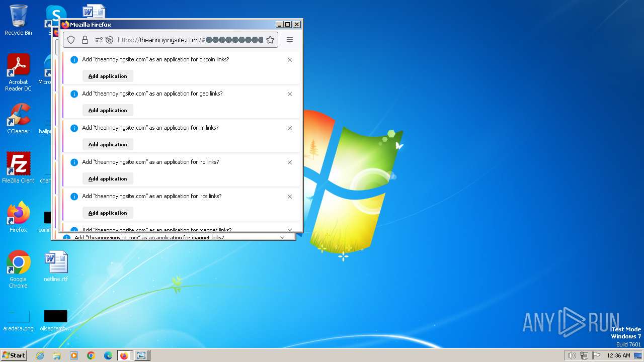The height and width of the screenshot is (362, 644).
Task: Dismiss the bitcoin links notification
Action: coord(290,60)
